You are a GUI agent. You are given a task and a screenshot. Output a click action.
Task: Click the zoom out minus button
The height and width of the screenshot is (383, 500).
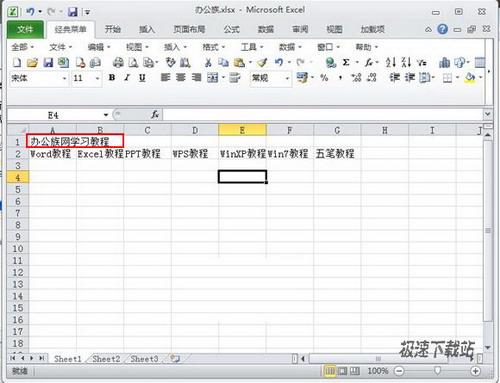pyautogui.click(x=399, y=371)
